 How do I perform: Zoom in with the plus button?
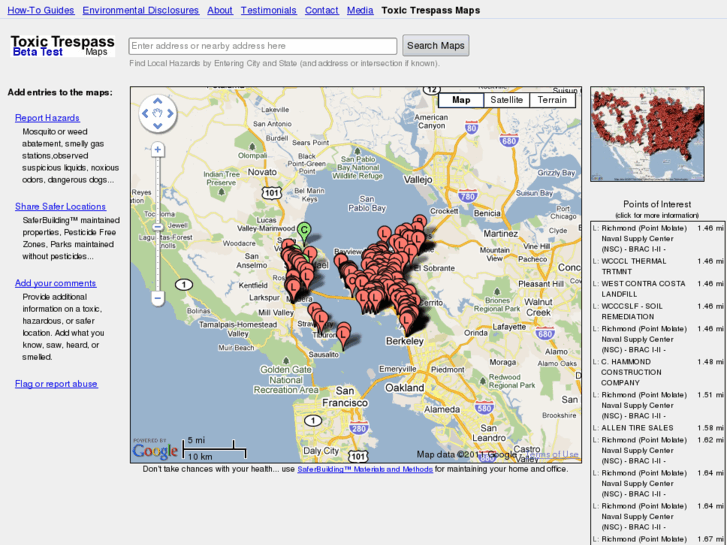tap(158, 149)
